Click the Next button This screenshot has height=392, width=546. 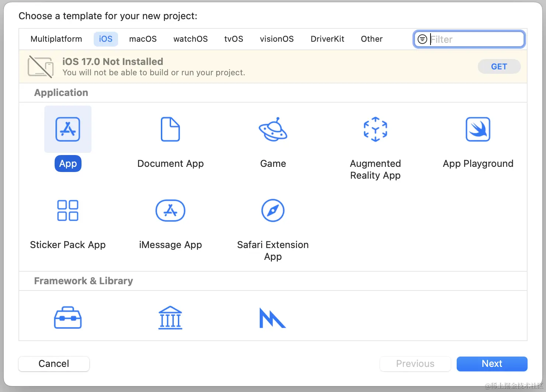(x=492, y=364)
